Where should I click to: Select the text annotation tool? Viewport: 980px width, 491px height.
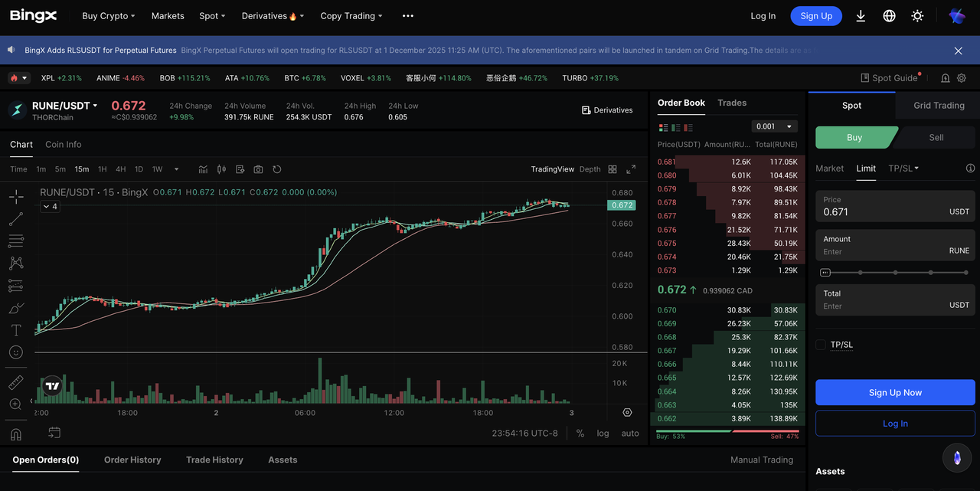coord(16,330)
